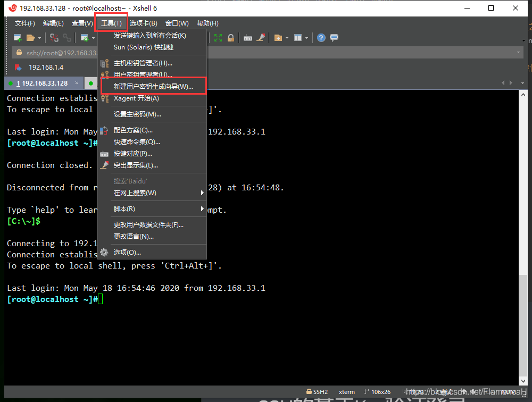Expand the address bar history dropdown arrow
Screen dimensions: 532x402
coord(518,53)
